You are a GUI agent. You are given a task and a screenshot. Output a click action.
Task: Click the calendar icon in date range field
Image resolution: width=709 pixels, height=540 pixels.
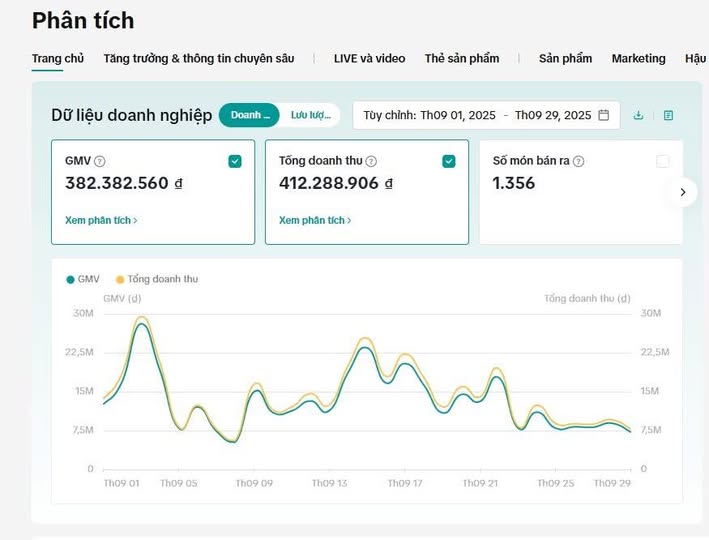coord(603,115)
